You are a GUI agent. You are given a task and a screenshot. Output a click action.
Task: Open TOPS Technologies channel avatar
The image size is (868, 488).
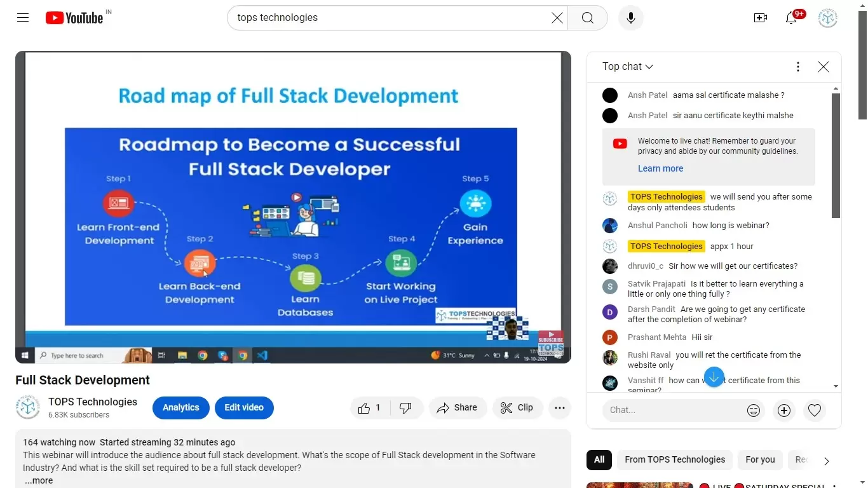tap(28, 407)
